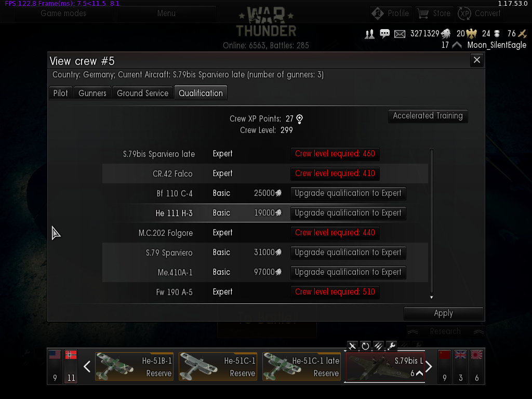Click the crew XP points info icon
The image size is (532, 399).
pyautogui.click(x=300, y=119)
